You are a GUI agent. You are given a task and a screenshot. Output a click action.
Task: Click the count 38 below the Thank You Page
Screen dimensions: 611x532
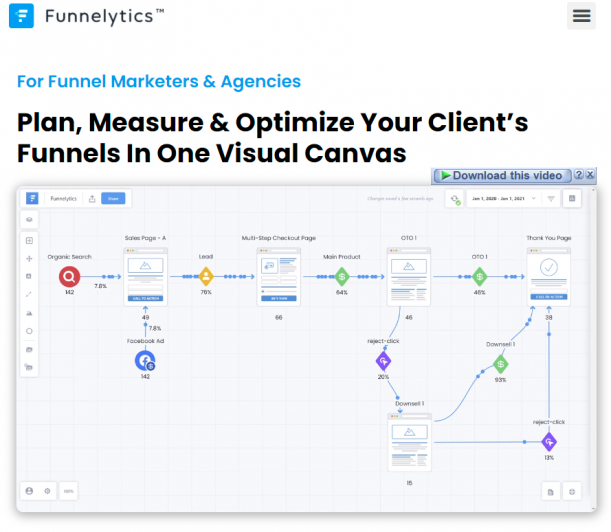point(549,318)
